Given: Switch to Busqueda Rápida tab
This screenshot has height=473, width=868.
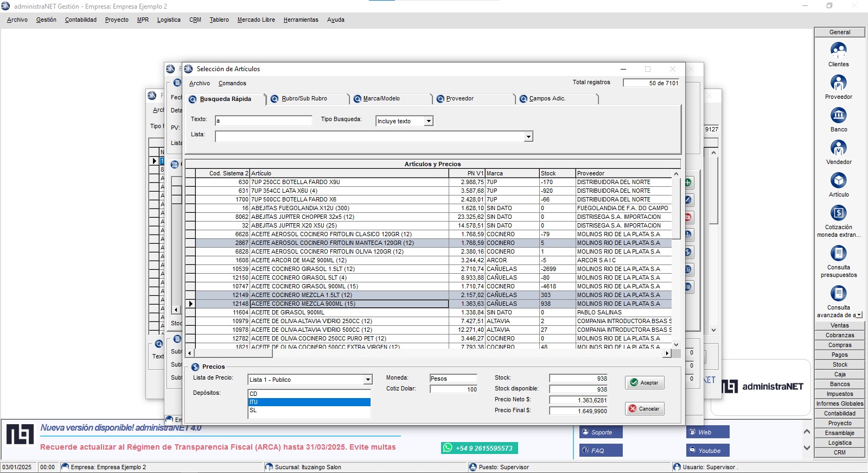Looking at the screenshot, I should tap(225, 99).
